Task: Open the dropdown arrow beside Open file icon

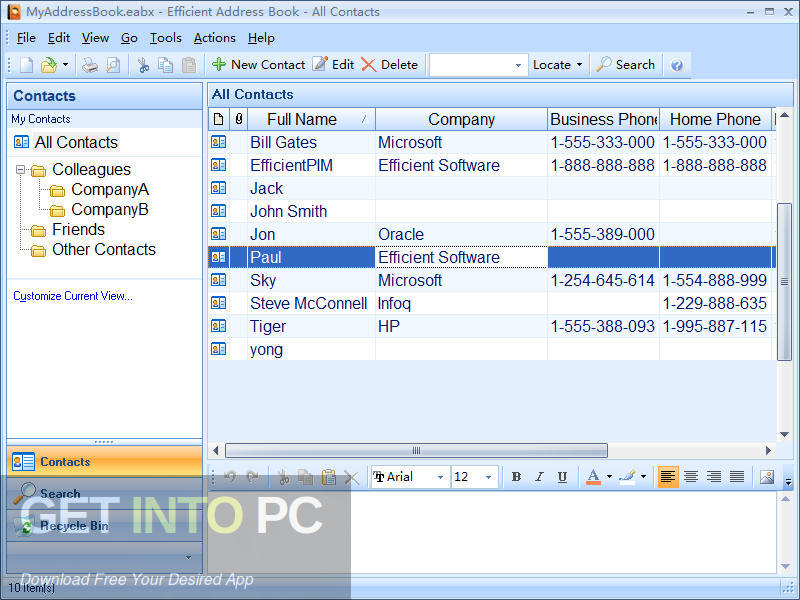Action: (x=65, y=65)
